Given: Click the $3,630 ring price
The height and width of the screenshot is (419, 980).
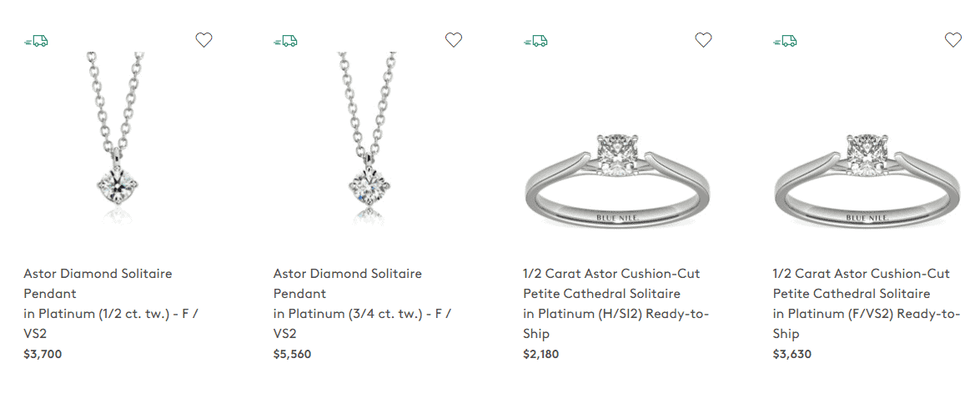Looking at the screenshot, I should [x=792, y=354].
